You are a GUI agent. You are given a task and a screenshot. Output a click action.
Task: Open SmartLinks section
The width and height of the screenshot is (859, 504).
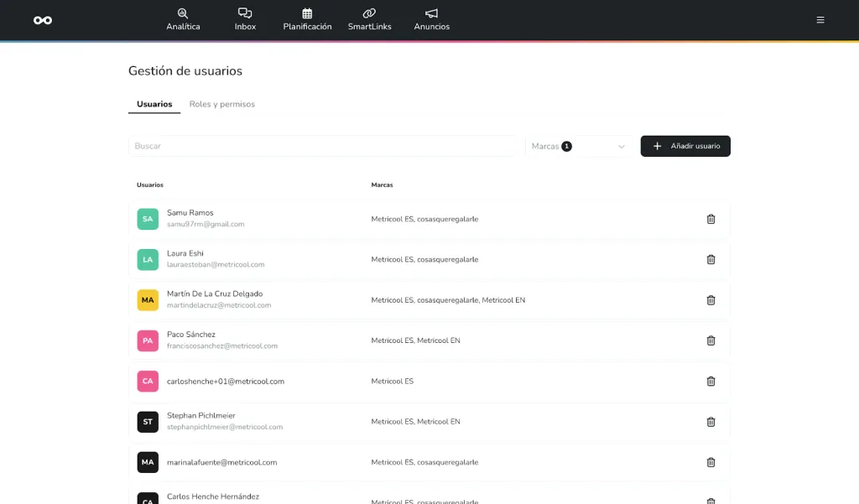coord(370,20)
